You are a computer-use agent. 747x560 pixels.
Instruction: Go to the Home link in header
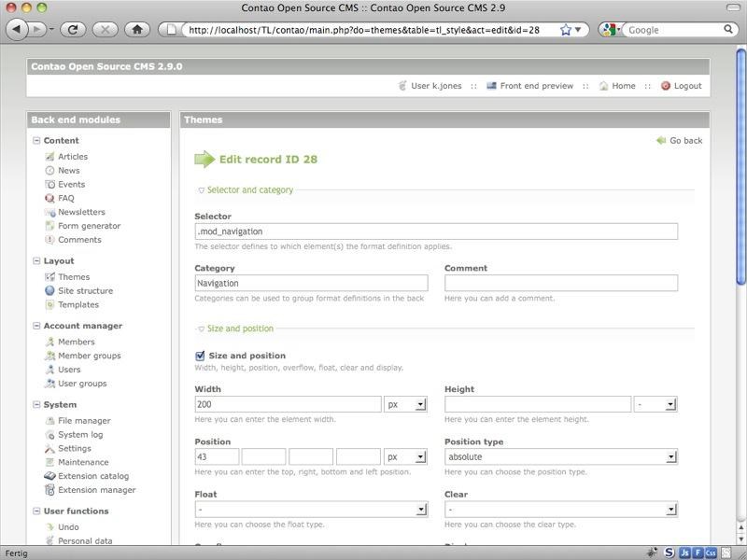pos(624,86)
